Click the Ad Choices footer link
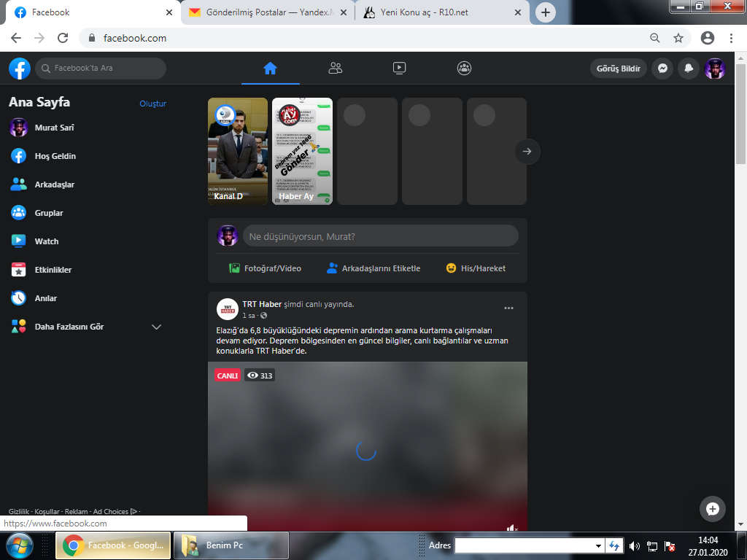The width and height of the screenshot is (747, 560). tap(115, 511)
